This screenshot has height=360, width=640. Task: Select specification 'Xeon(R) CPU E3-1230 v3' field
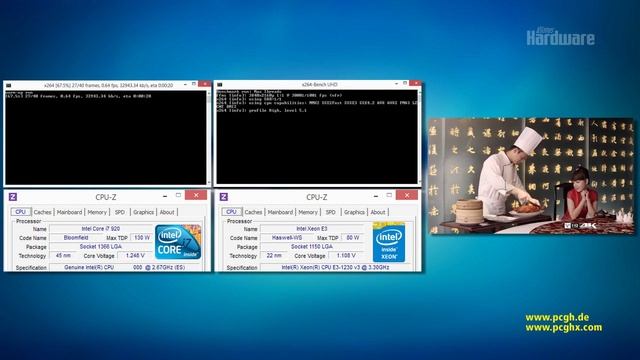[x=336, y=268]
